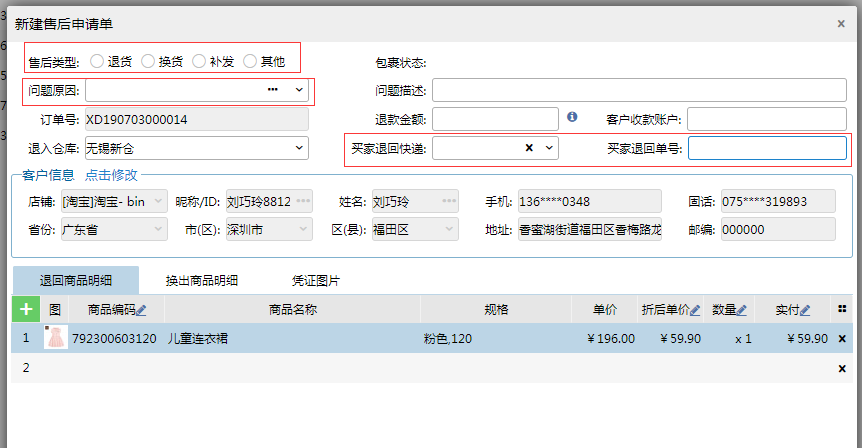Delete the 儿童连衣裙 product row
The height and width of the screenshot is (448, 862).
842,339
